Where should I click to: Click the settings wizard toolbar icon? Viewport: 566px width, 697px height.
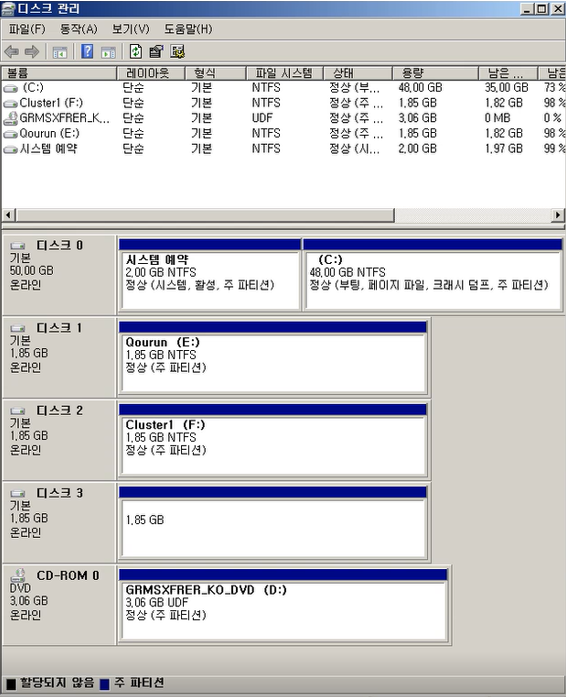point(177,52)
